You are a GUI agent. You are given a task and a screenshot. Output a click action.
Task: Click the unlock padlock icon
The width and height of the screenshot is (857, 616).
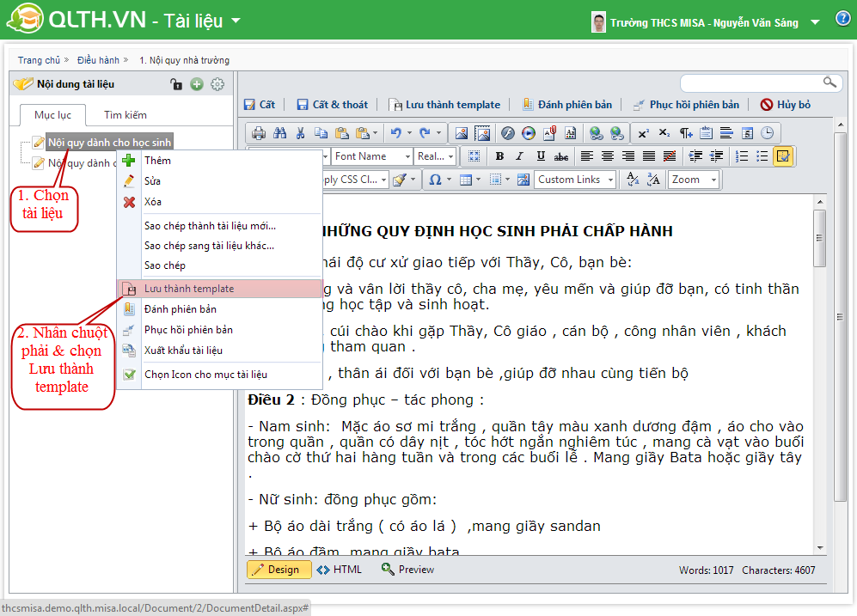click(176, 84)
